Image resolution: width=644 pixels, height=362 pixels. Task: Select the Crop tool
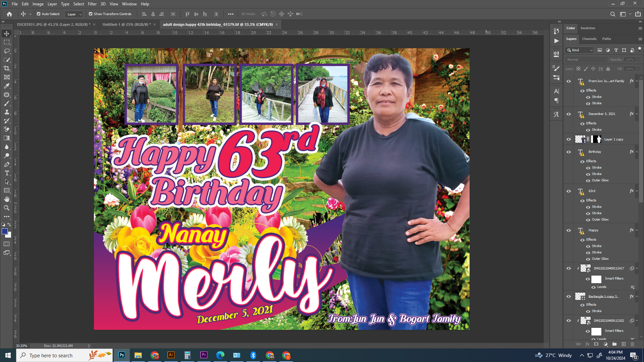7,68
